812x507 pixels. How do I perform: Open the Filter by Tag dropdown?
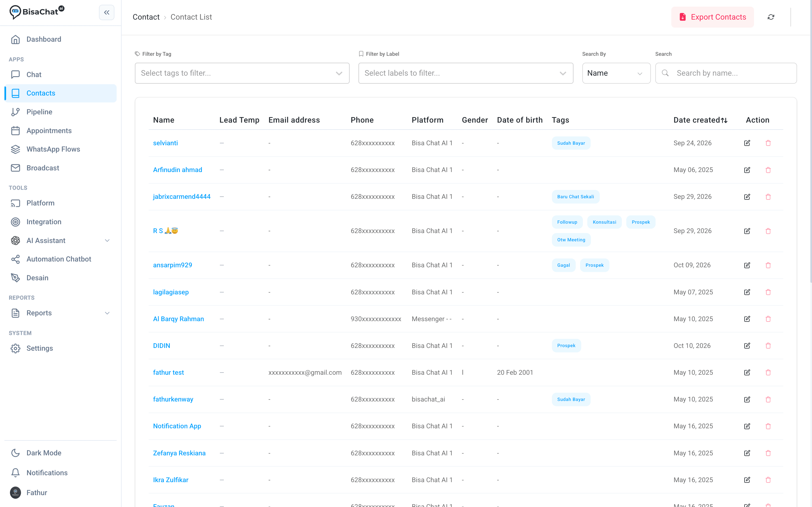pos(242,73)
